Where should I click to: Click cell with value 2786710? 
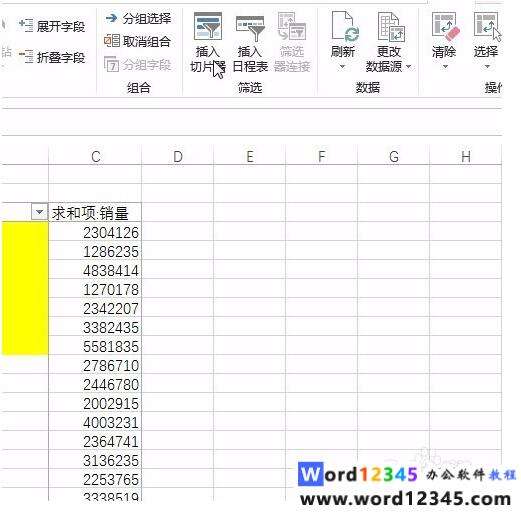(x=95, y=365)
